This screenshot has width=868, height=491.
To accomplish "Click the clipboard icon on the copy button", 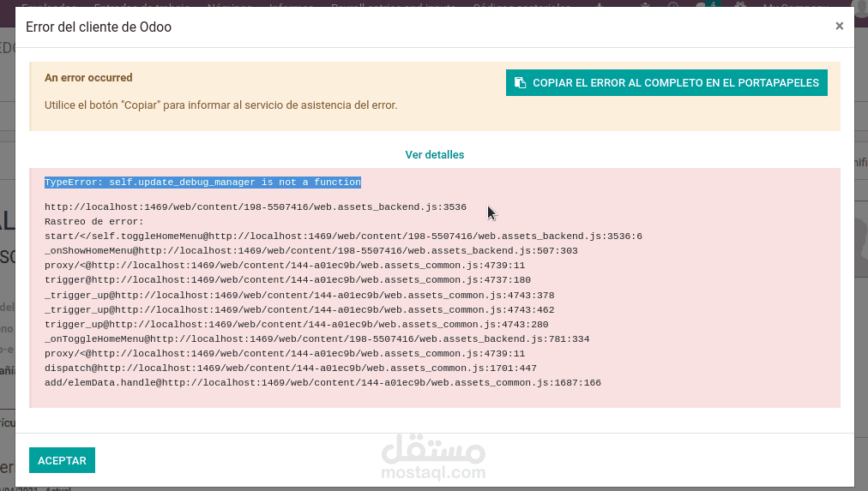I will [x=520, y=82].
